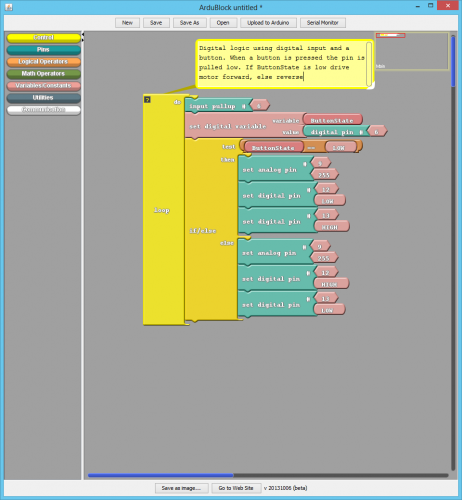The width and height of the screenshot is (462, 500).
Task: Minimize the ArduBlock window
Action: [418, 6]
